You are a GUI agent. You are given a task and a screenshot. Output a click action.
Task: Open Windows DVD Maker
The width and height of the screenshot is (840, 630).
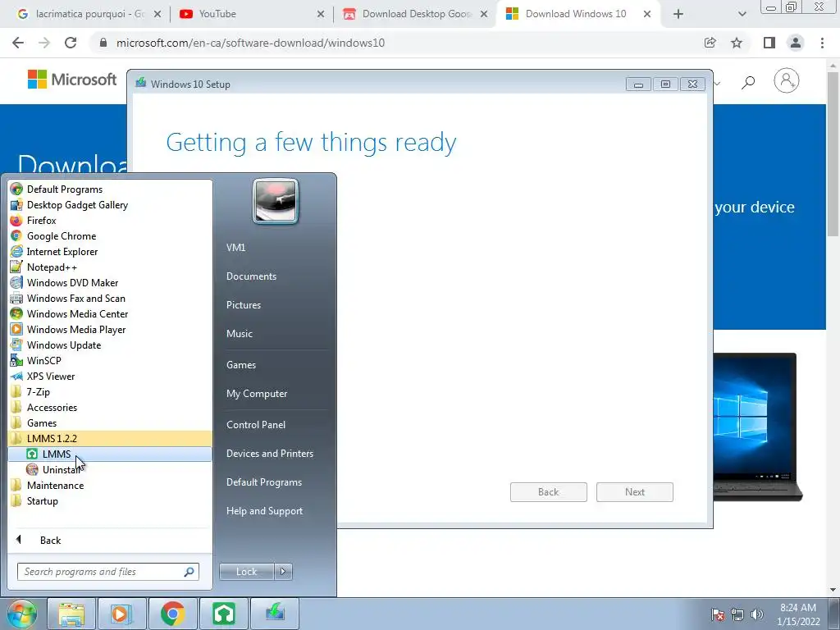coord(72,282)
